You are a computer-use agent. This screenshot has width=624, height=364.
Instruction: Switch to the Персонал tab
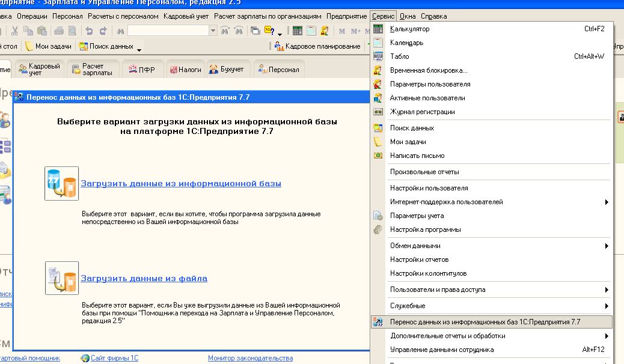[x=278, y=69]
